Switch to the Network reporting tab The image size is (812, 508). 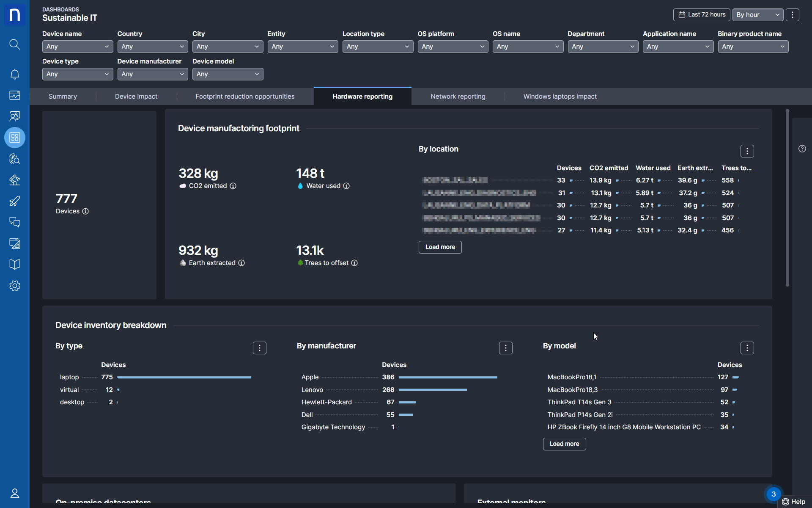point(458,97)
